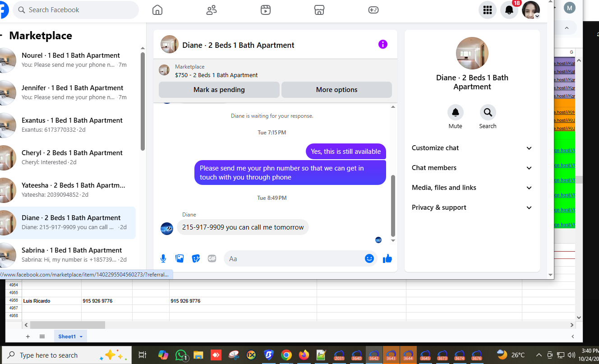Launch Firefox from the taskbar
Screen dimensions: 599x364
tap(304, 355)
